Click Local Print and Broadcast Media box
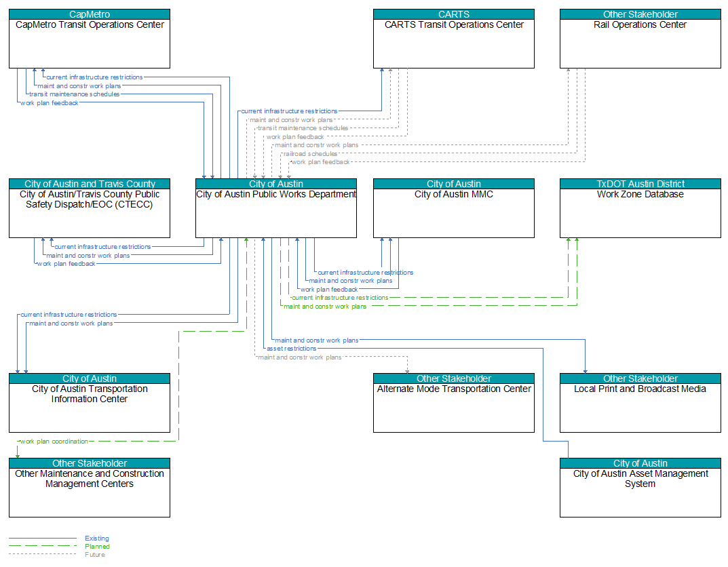Viewport: 728px width, 567px height. [640, 403]
